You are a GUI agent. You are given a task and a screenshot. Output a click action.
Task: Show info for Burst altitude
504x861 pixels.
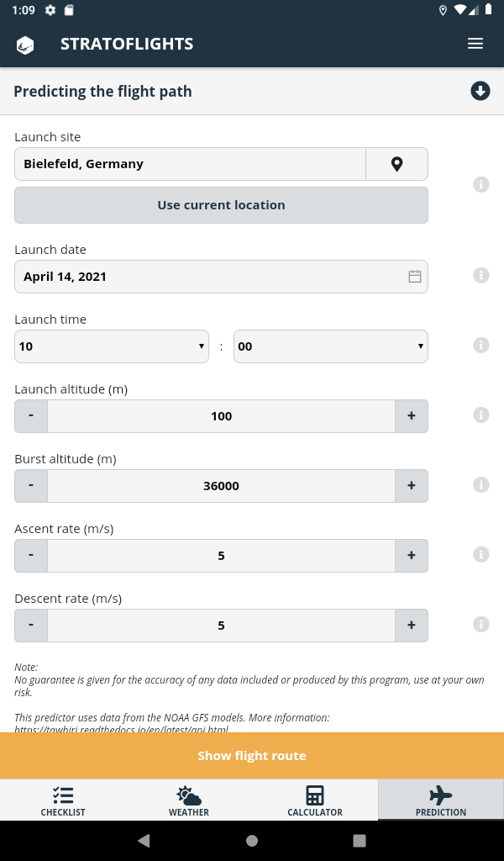(x=481, y=484)
